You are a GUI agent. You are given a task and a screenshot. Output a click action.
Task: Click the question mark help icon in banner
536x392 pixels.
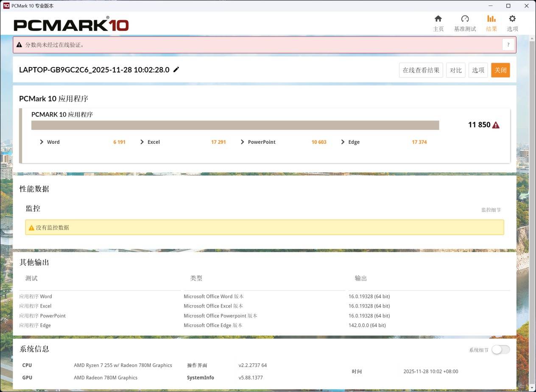[x=508, y=45]
